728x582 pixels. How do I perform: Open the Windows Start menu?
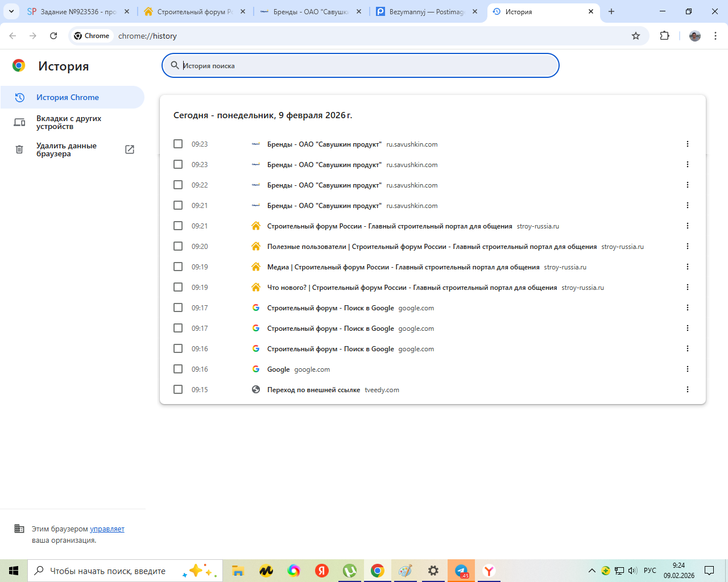[x=14, y=571]
